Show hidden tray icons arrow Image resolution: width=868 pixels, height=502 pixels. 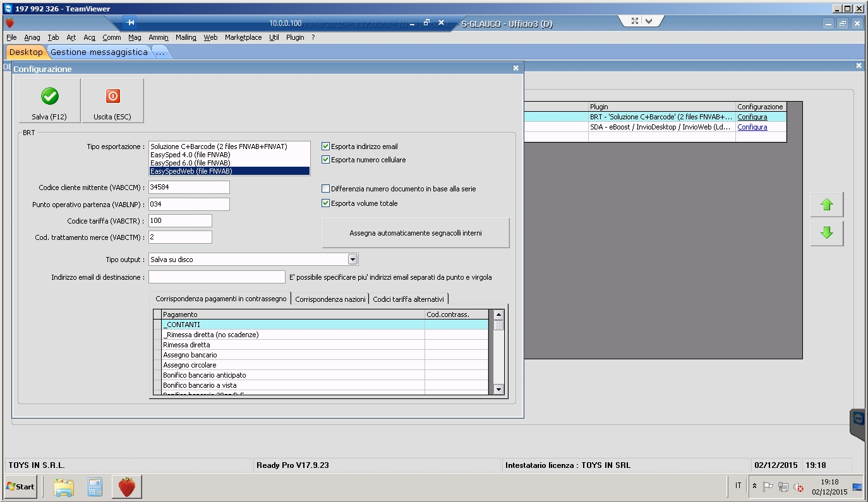[754, 486]
